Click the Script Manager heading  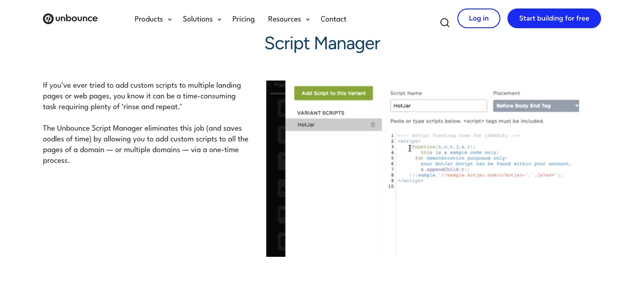(x=322, y=43)
